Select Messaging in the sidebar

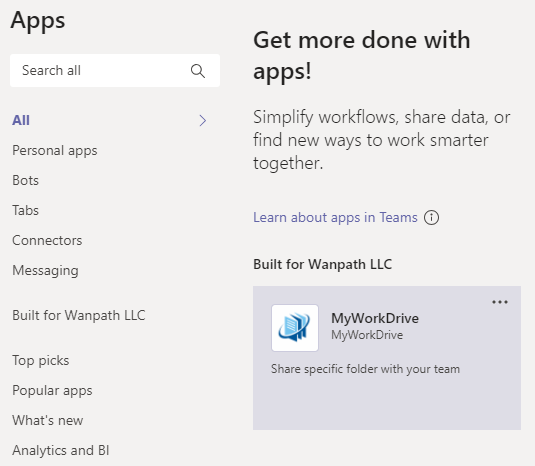pyautogui.click(x=45, y=271)
